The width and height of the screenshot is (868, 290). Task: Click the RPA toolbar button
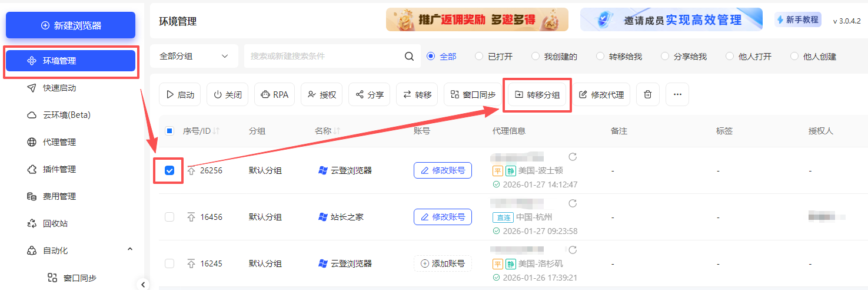pos(274,94)
